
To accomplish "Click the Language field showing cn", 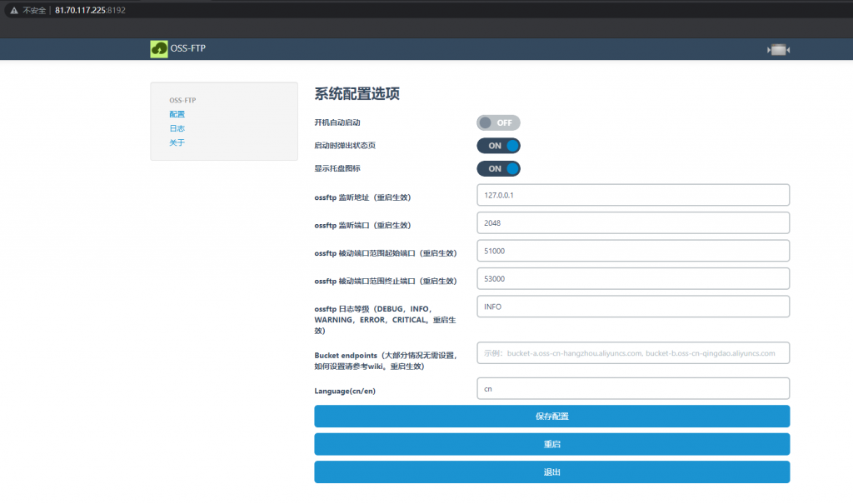I will [x=633, y=388].
